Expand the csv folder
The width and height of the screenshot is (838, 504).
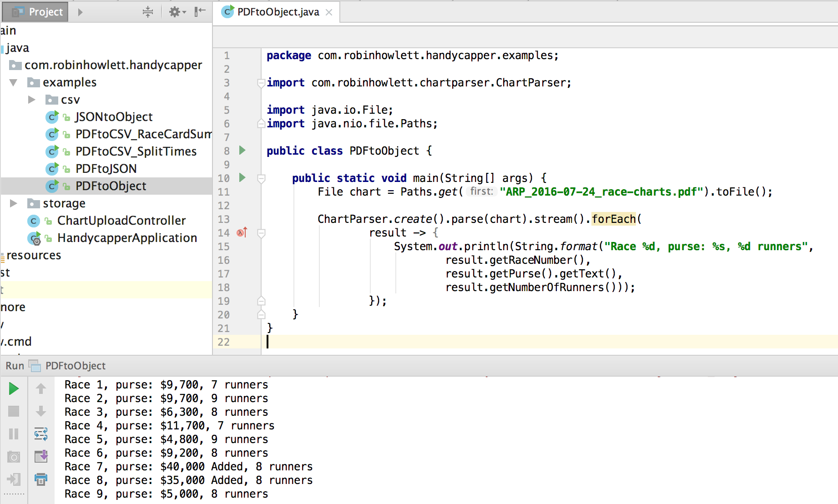coord(31,100)
